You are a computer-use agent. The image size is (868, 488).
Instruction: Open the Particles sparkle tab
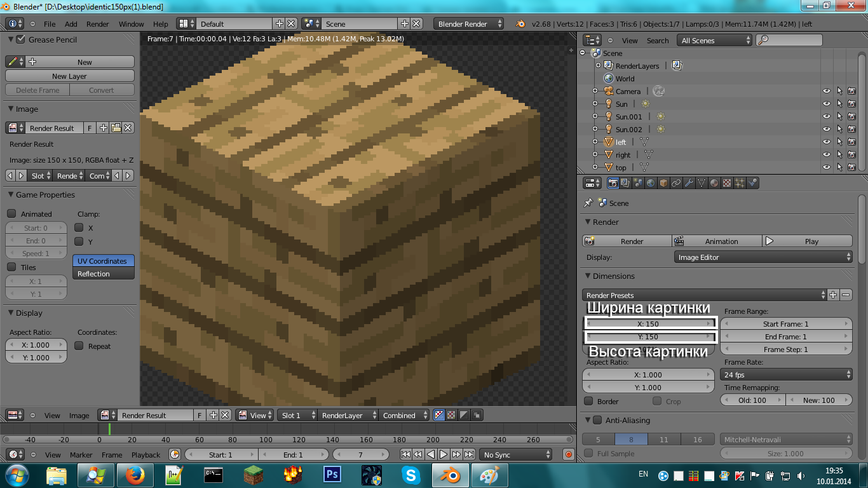pyautogui.click(x=740, y=183)
